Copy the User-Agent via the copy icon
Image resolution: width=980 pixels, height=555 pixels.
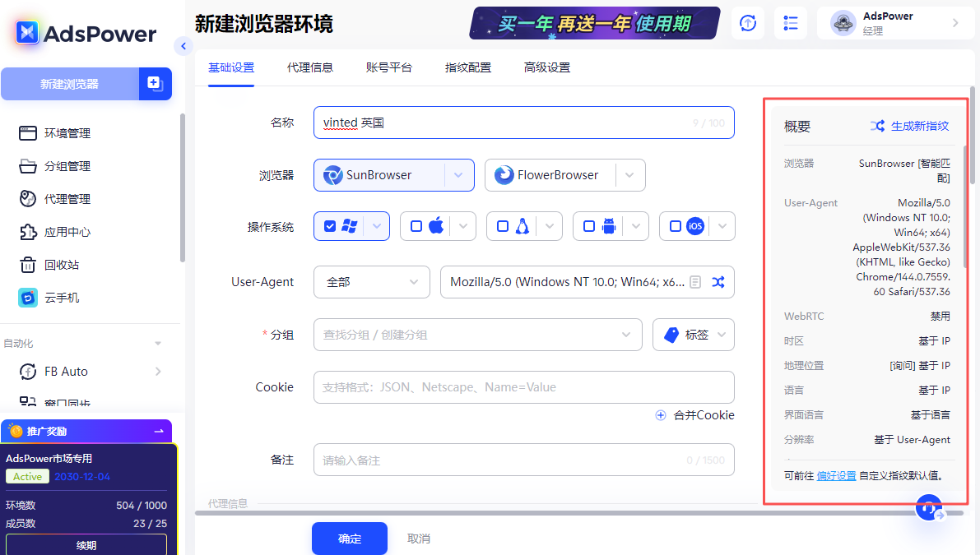(695, 281)
